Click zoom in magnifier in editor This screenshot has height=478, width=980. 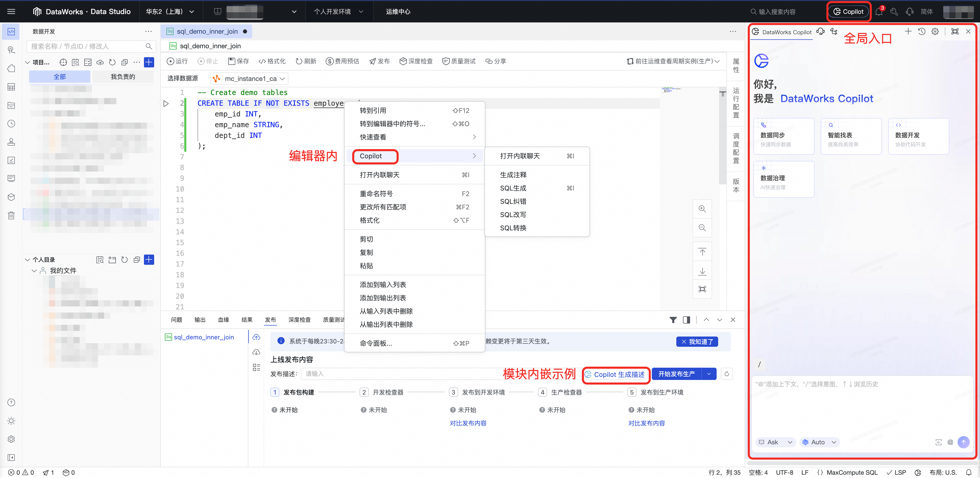(x=702, y=209)
